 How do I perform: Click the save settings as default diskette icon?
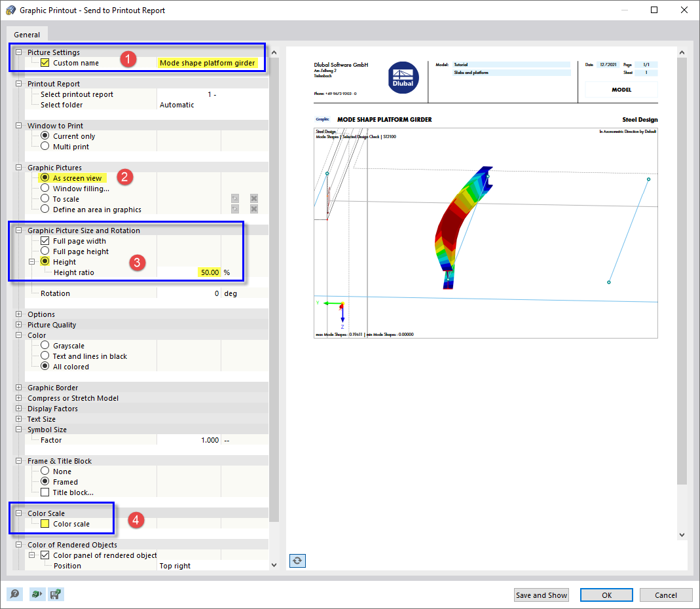[56, 594]
